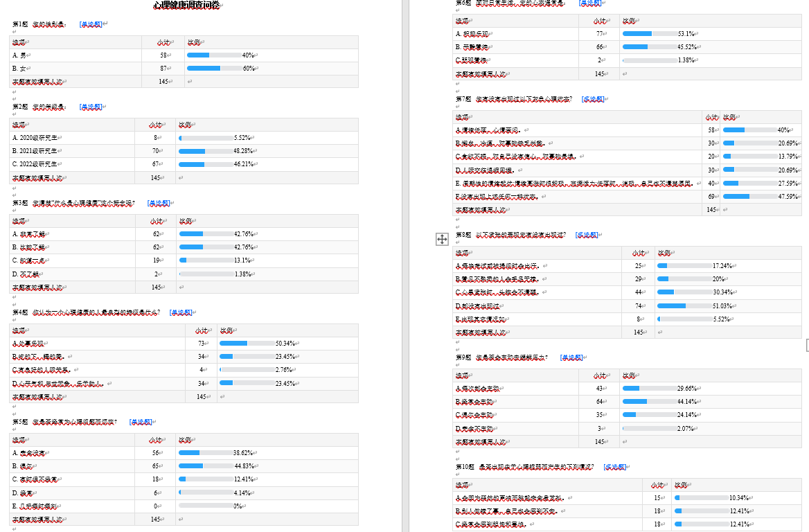809x532 pixels.
Task: Click the count 87 in the B. 女 row
Action: 163,69
